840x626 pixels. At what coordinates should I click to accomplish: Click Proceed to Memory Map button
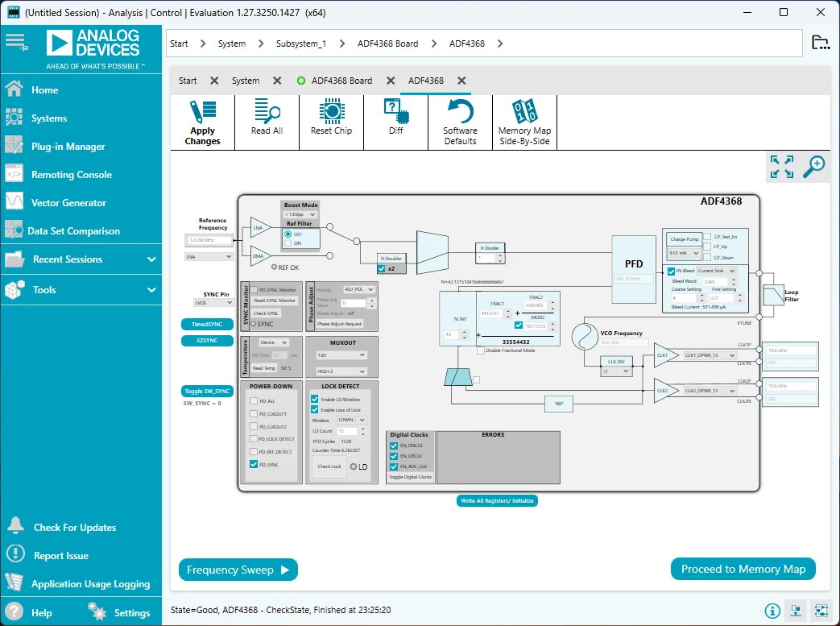point(743,569)
